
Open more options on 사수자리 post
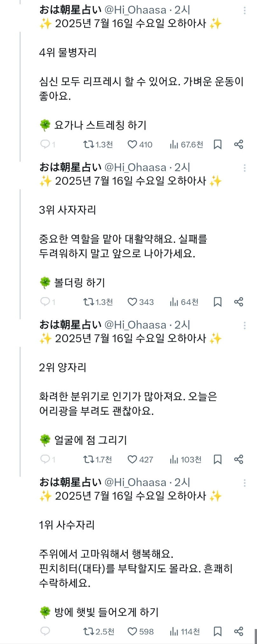coord(244,483)
